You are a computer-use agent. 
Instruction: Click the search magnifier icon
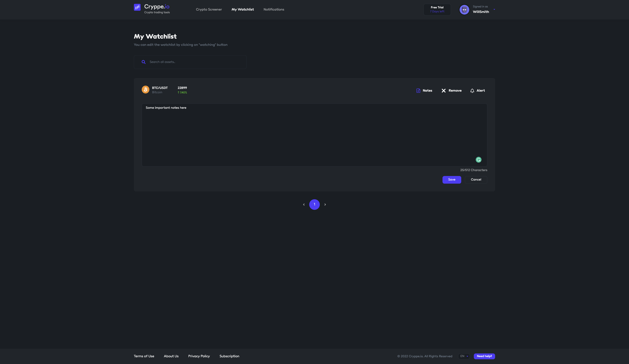tap(144, 62)
